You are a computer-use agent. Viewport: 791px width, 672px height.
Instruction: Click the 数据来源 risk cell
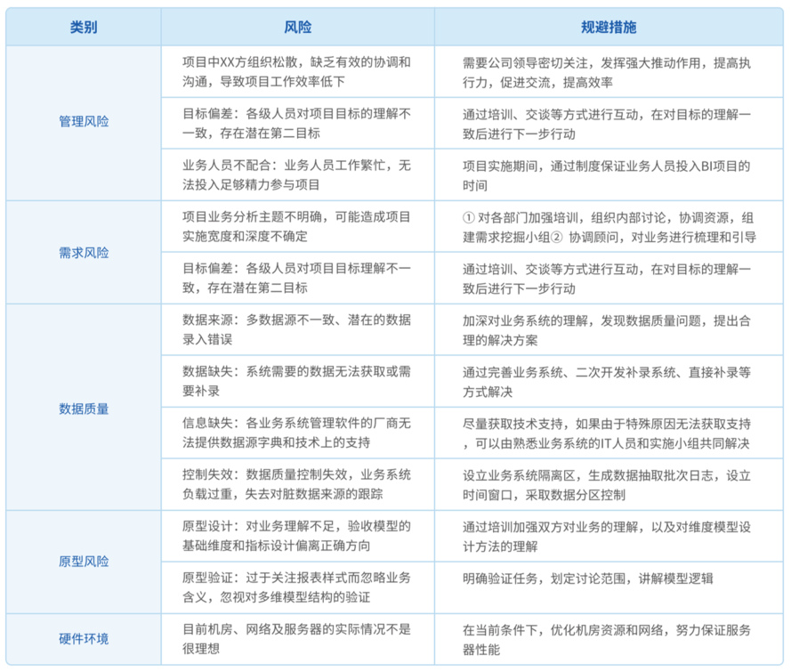pos(298,329)
